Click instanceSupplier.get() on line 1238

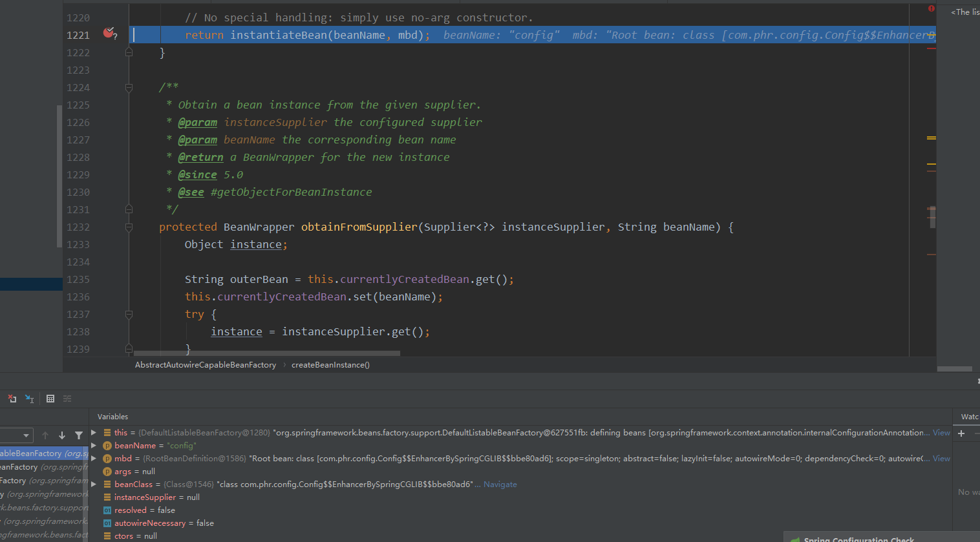coord(353,331)
